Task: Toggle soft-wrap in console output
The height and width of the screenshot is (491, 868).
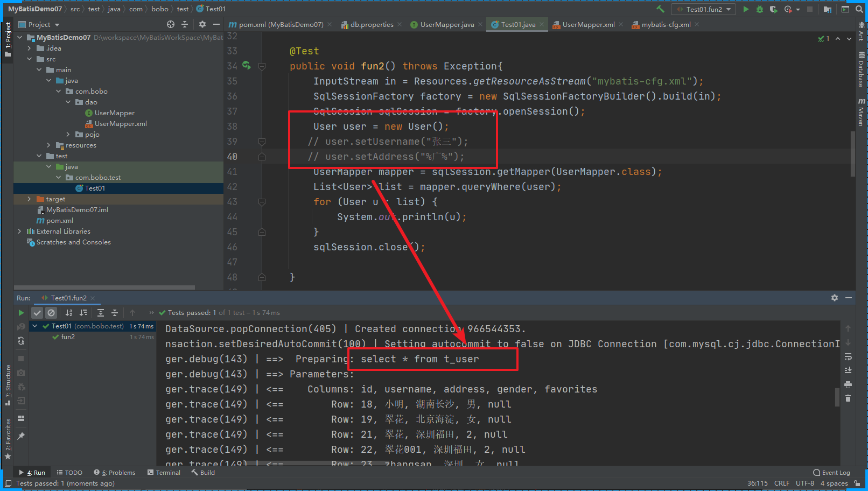Action: click(848, 356)
